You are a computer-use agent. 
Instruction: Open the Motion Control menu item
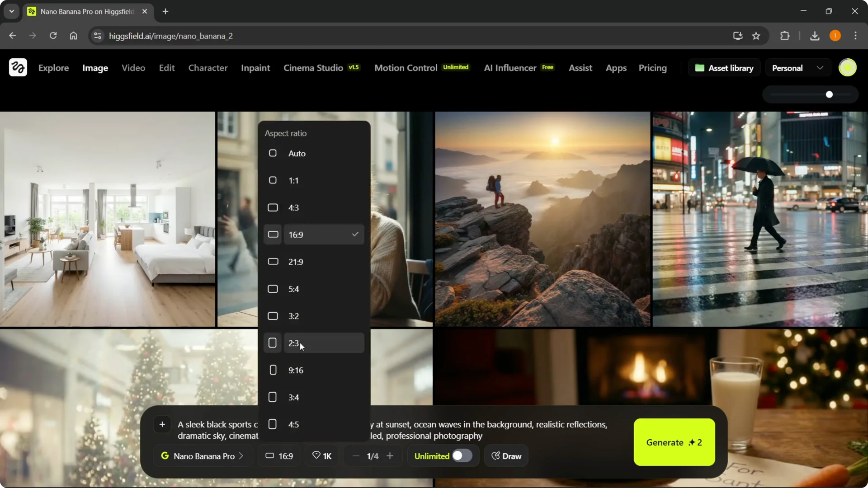click(x=405, y=68)
